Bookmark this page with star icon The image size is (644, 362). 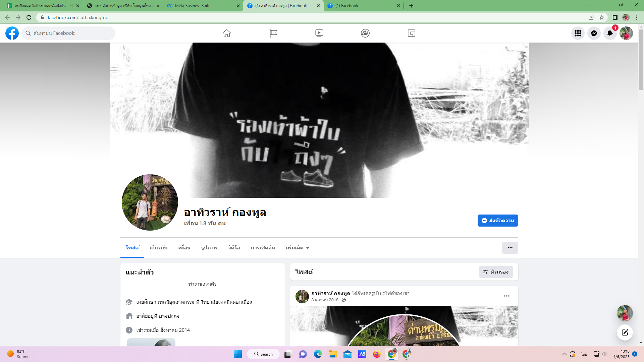[x=602, y=17]
